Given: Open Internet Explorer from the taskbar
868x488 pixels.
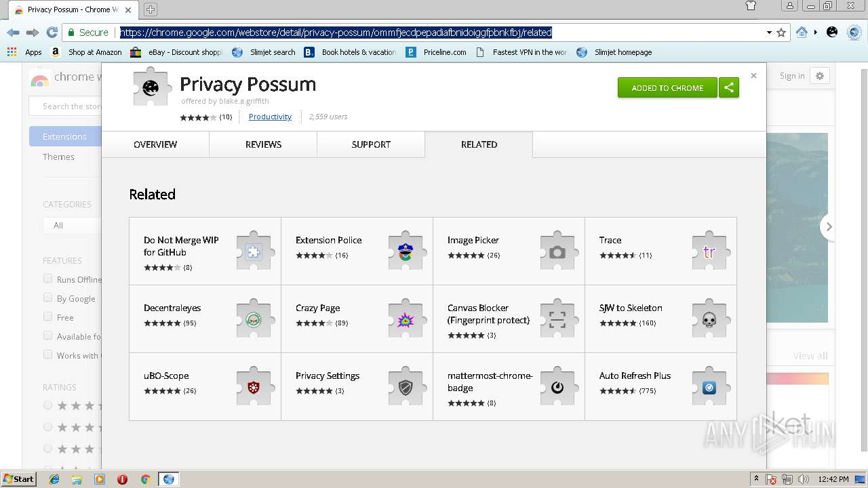Looking at the screenshot, I should pos(54,479).
